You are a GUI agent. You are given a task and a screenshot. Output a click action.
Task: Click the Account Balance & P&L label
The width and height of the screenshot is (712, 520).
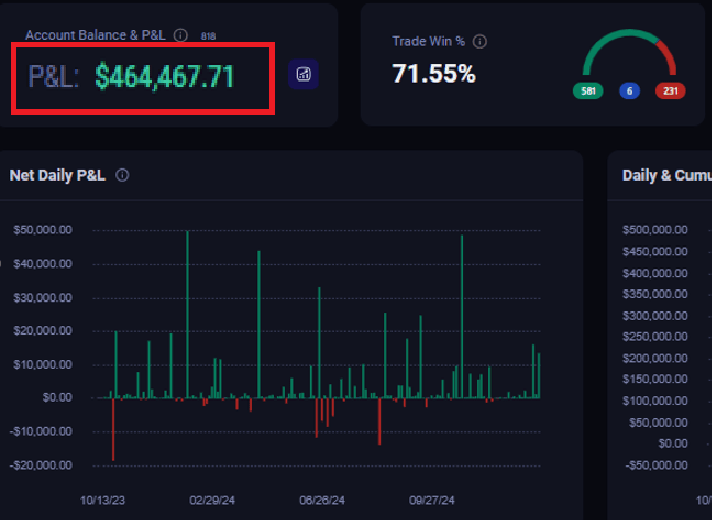(97, 35)
